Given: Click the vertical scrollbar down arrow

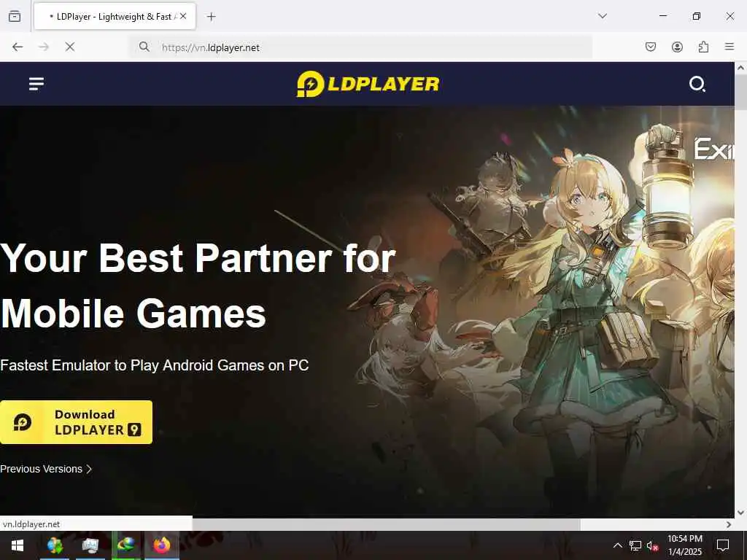Looking at the screenshot, I should (x=740, y=513).
